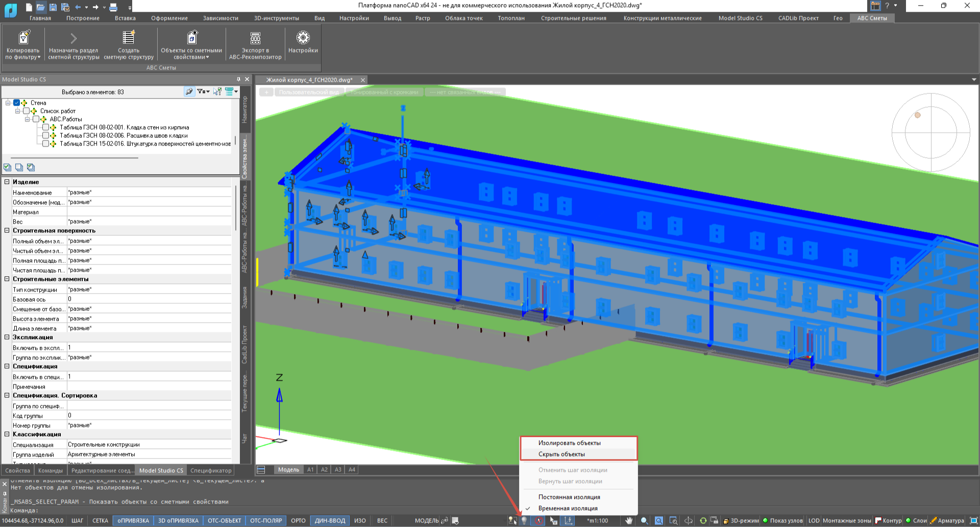Toggle ОРТО mode in status bar
The height and width of the screenshot is (527, 980).
point(298,520)
